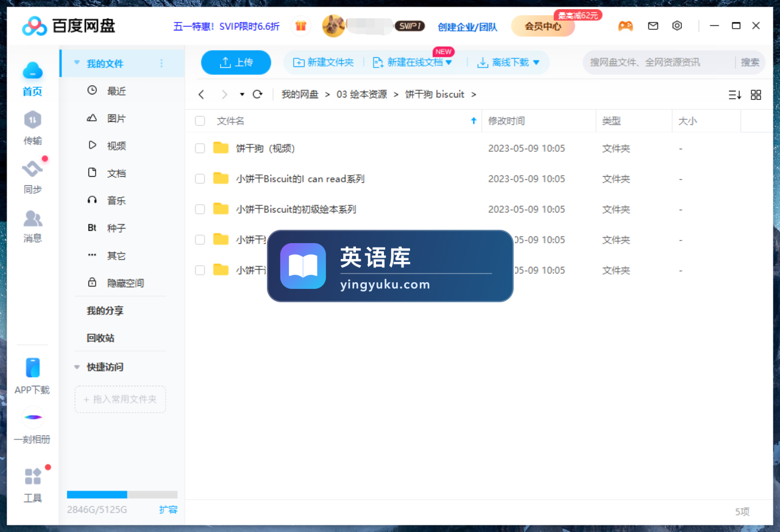
Task: Sort by 修改时间 column header
Action: (x=506, y=121)
